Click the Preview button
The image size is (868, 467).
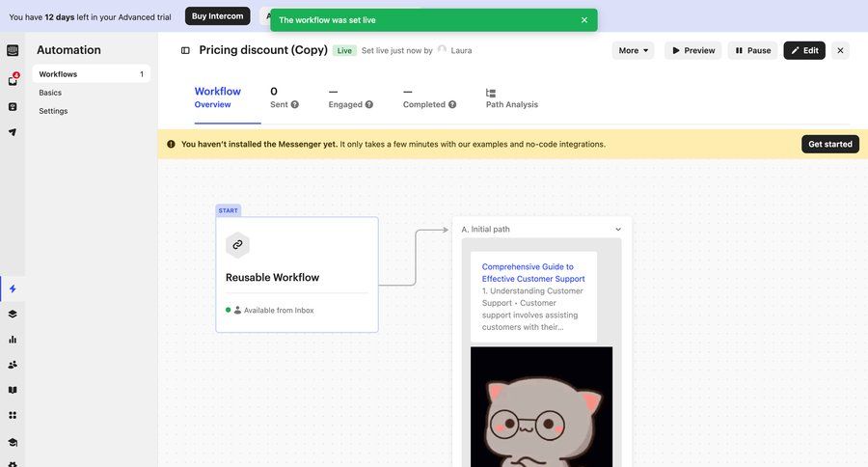click(x=693, y=50)
